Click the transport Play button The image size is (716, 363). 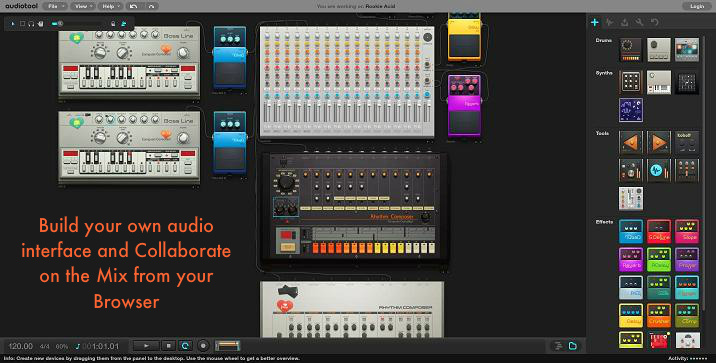[x=146, y=346]
